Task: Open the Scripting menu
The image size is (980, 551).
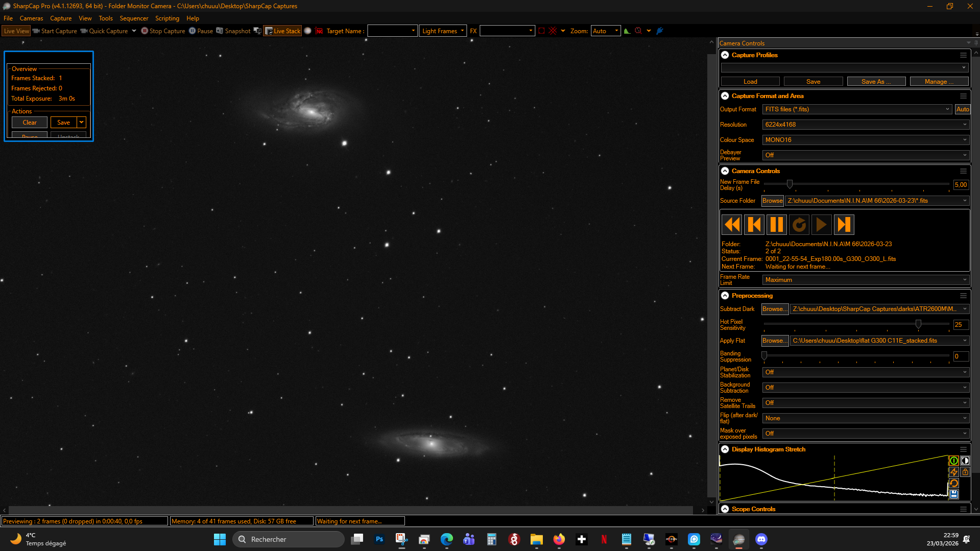Action: click(167, 18)
